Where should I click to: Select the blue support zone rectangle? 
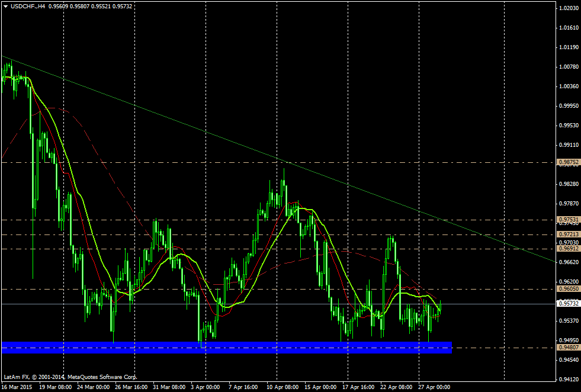pos(227,348)
